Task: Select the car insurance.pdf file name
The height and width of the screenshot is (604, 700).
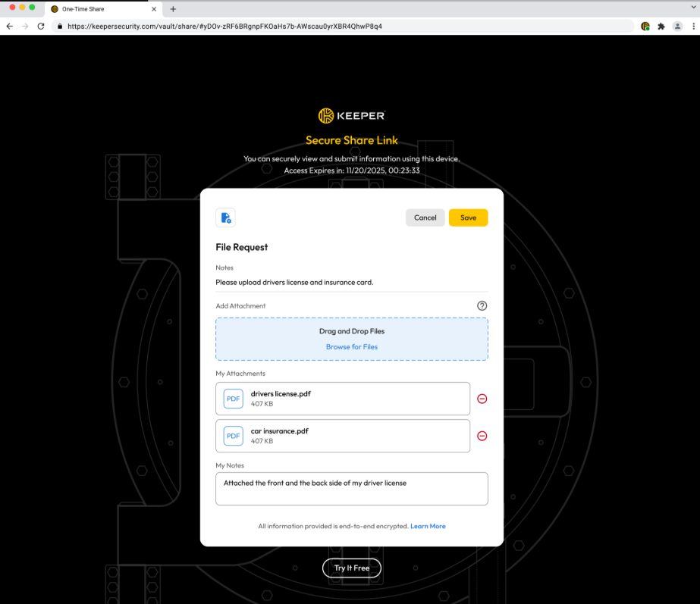Action: pyautogui.click(x=279, y=431)
